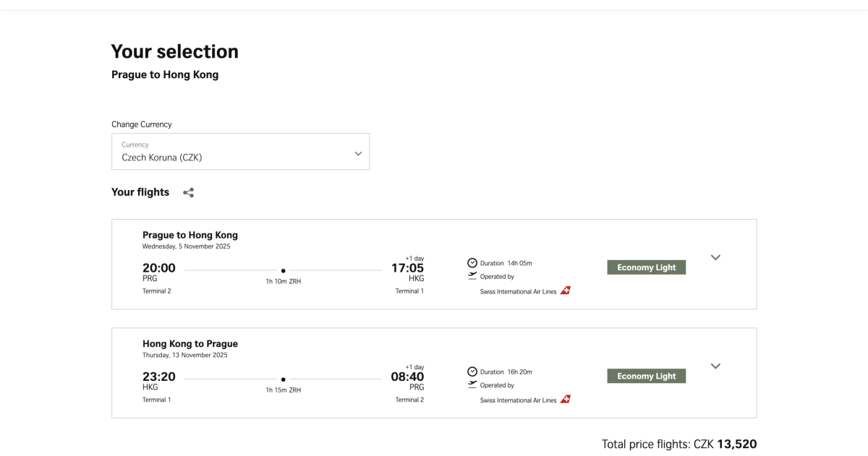The image size is (868, 456).
Task: Click the Economy Light badge on return flight
Action: coord(646,377)
